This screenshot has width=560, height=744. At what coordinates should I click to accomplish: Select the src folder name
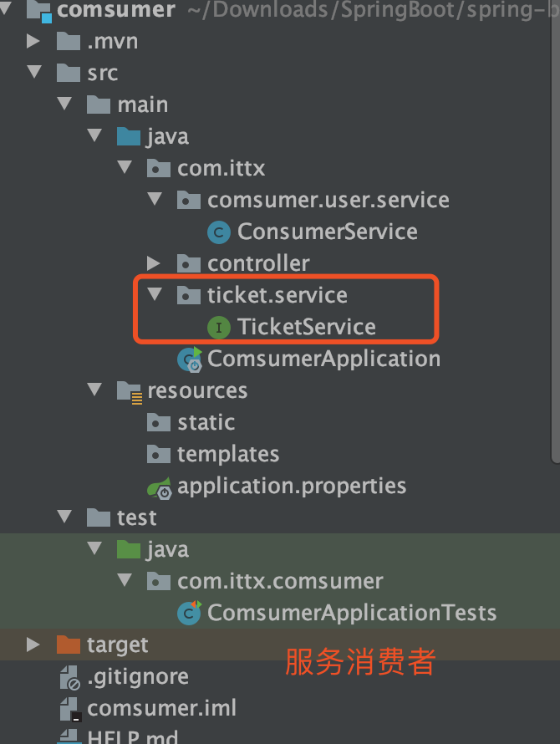coord(103,74)
